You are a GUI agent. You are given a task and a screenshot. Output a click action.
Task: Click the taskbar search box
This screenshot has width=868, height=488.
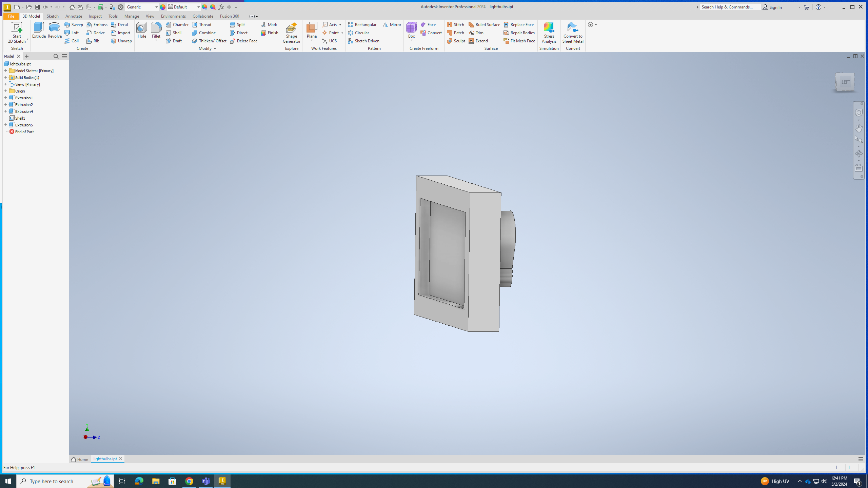click(x=65, y=481)
